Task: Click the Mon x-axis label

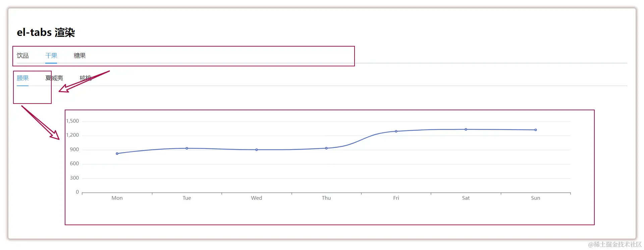Action: (117, 198)
